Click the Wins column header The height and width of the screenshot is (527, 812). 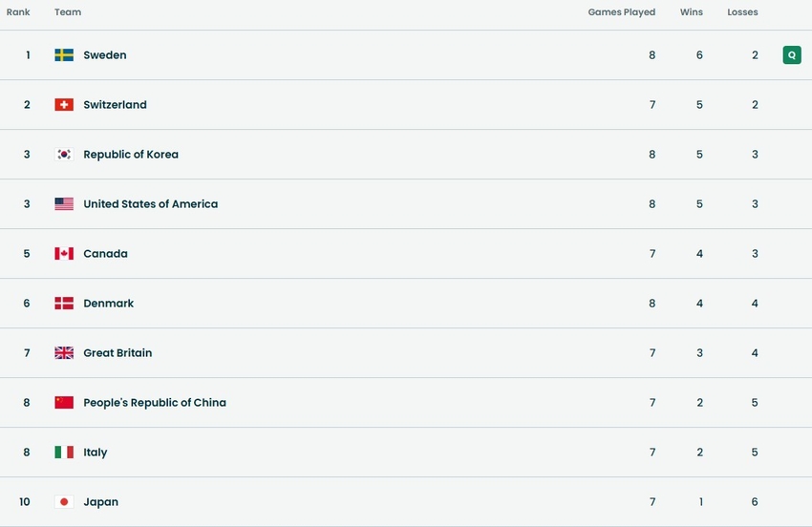tap(692, 12)
